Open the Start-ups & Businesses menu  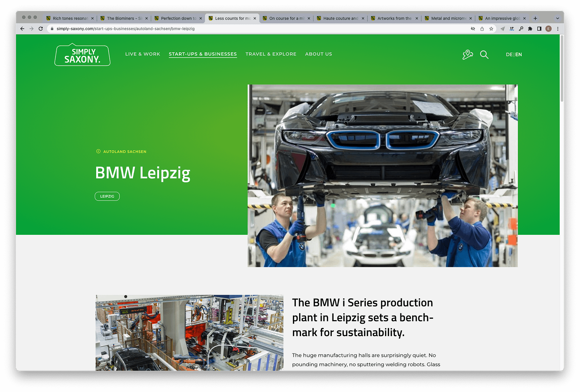coord(203,54)
